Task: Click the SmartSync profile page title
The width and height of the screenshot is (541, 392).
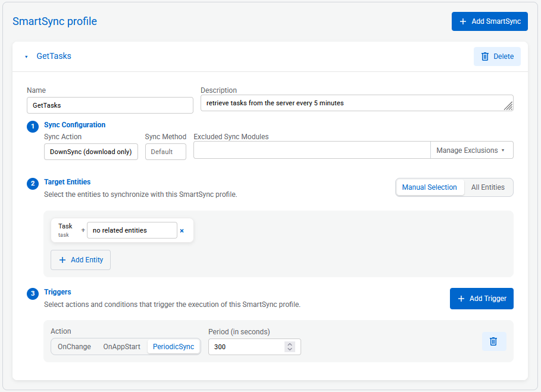Action: click(x=55, y=21)
